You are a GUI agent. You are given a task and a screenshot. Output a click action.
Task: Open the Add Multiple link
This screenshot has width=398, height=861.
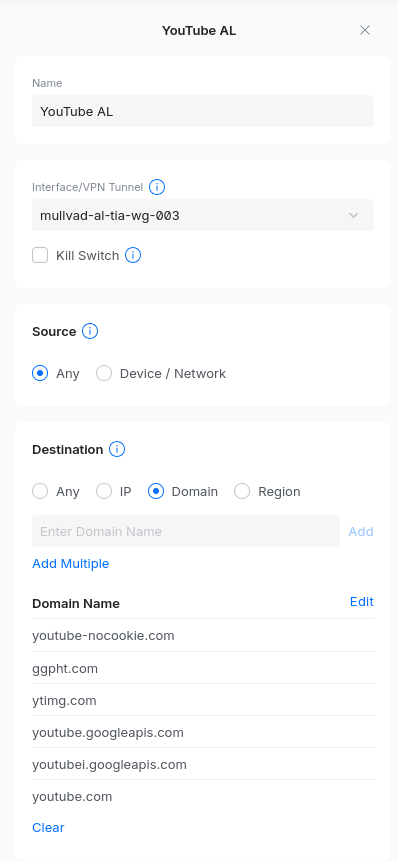[x=71, y=563]
